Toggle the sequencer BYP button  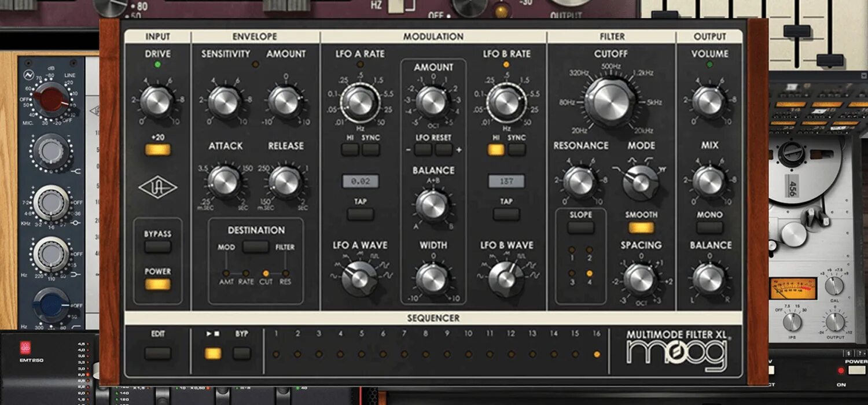tap(242, 354)
